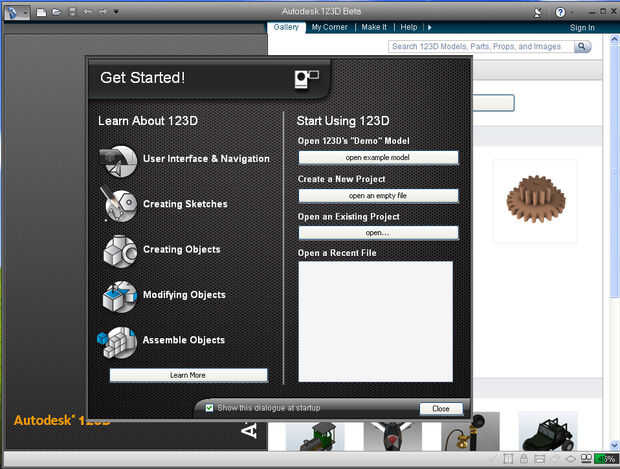Viewport: 620px width, 469px height.
Task: Click the gallery vertical scrollbar track
Action: pyautogui.click(x=614, y=242)
